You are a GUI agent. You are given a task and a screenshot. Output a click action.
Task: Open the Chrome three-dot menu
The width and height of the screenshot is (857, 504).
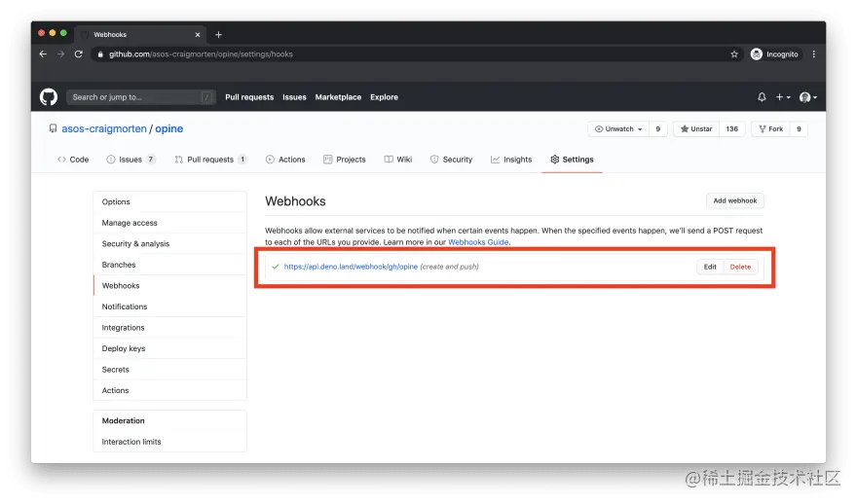point(814,54)
